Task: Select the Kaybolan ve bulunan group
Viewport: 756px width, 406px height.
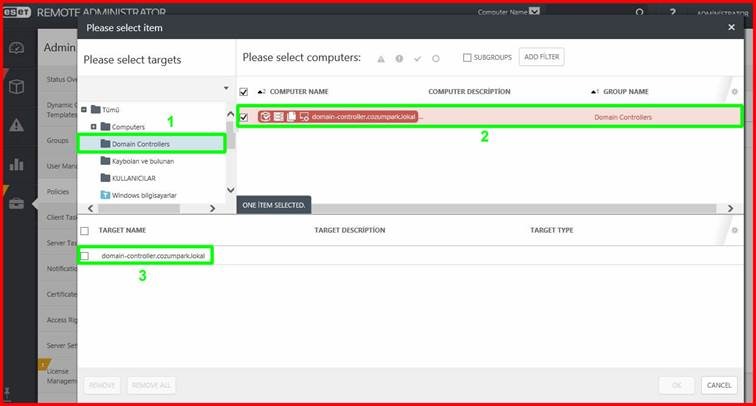Action: point(143,161)
